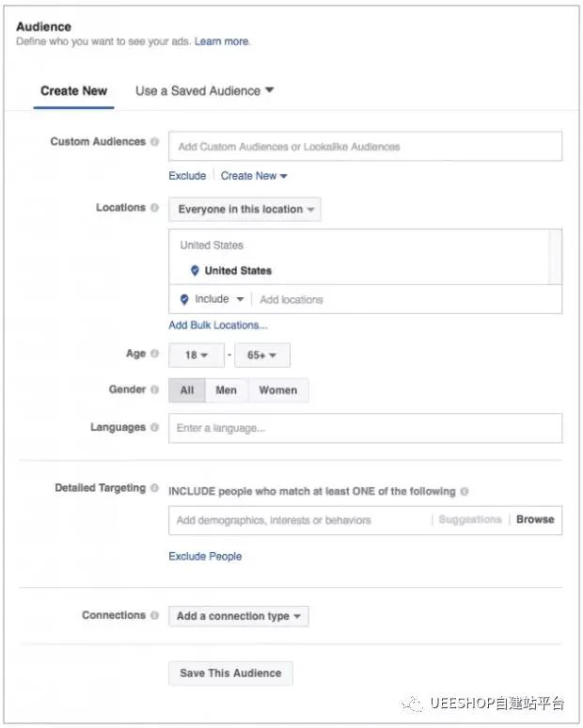Open the Everyone in this location dropdown
Screen dimensions: 583x728
point(244,210)
